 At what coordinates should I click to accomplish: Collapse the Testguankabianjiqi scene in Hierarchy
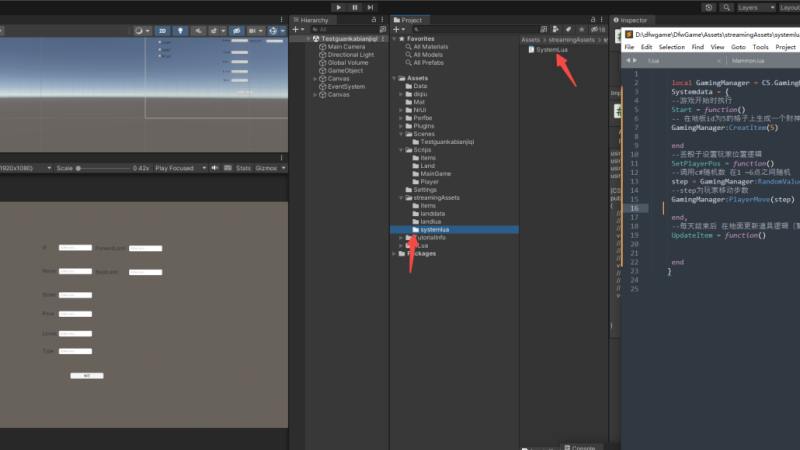click(x=308, y=39)
